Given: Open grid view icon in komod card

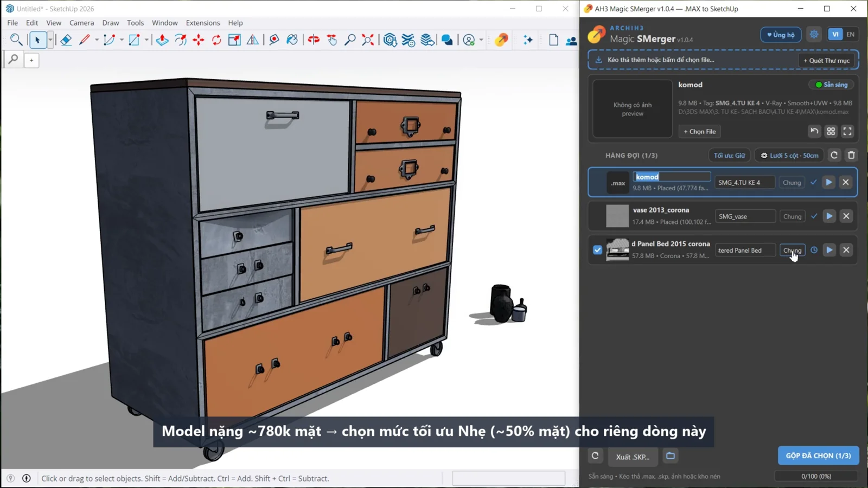Looking at the screenshot, I should click(831, 131).
